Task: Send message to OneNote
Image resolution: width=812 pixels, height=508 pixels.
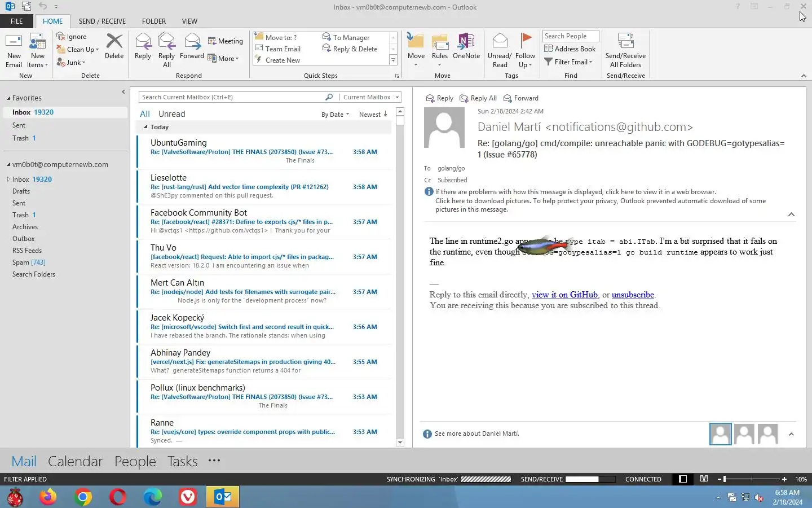Action: 466,46
